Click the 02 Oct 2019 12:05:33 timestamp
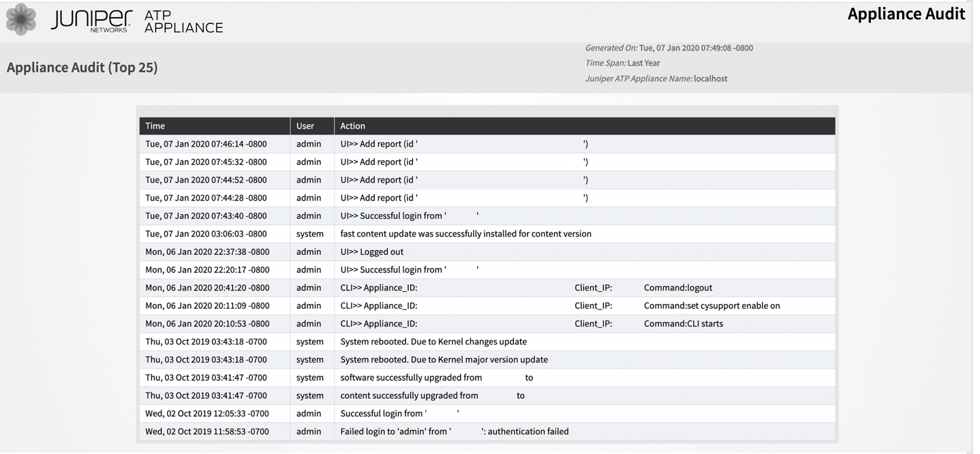The width and height of the screenshot is (980, 454). click(207, 414)
